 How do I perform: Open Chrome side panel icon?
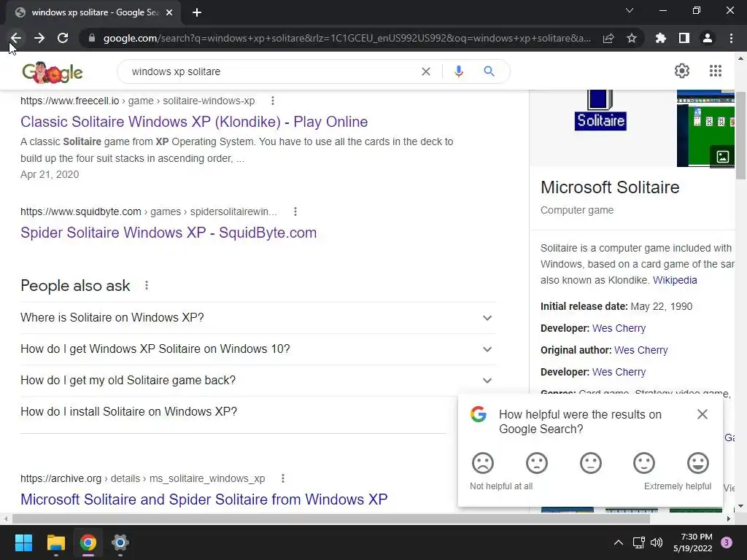[684, 38]
